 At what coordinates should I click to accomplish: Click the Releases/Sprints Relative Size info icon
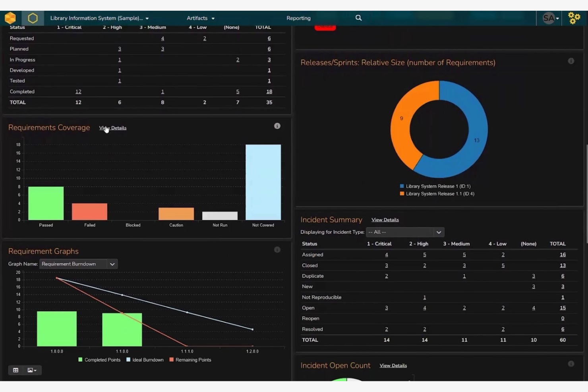point(571,61)
